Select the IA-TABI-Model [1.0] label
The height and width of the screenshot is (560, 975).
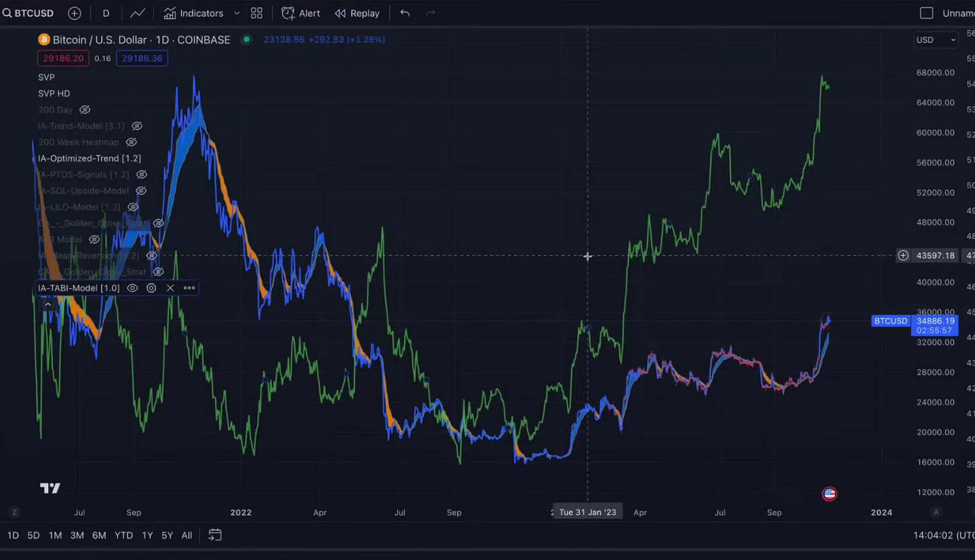(x=78, y=288)
